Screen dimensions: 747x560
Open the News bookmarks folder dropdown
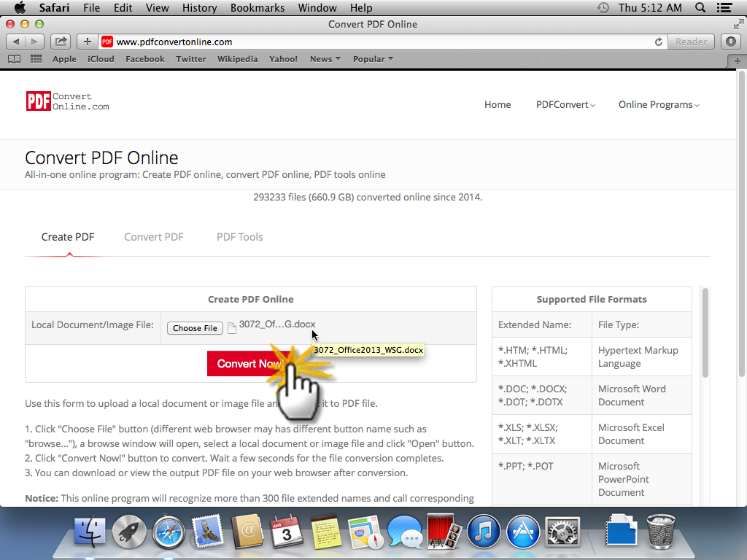pos(325,59)
